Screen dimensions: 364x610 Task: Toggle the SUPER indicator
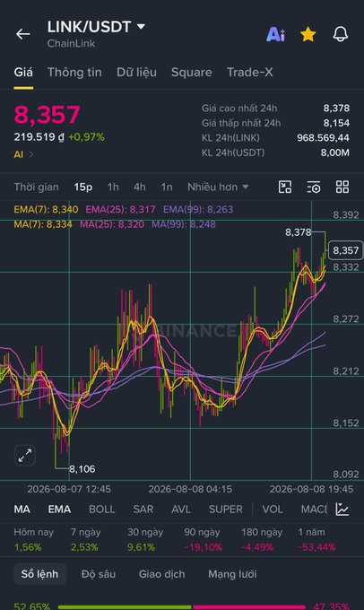226,510
